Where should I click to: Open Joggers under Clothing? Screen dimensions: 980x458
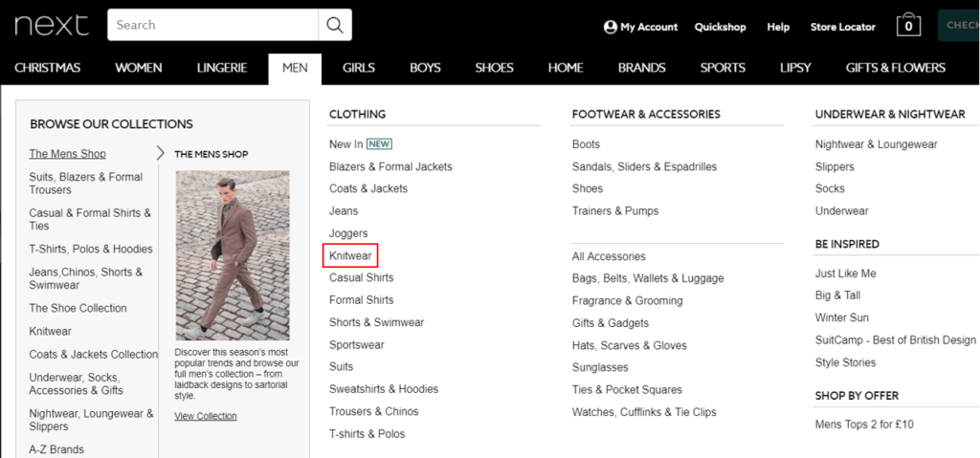(x=348, y=233)
